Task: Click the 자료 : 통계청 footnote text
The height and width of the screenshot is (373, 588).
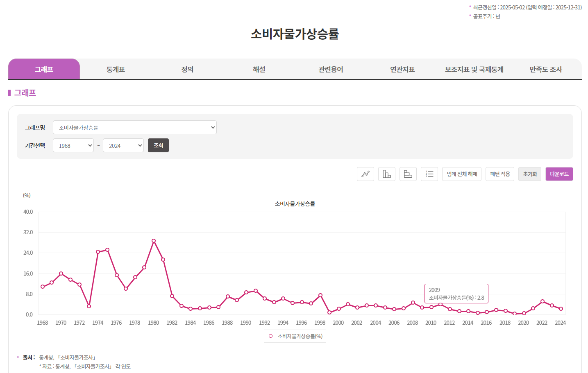Action: click(x=85, y=366)
